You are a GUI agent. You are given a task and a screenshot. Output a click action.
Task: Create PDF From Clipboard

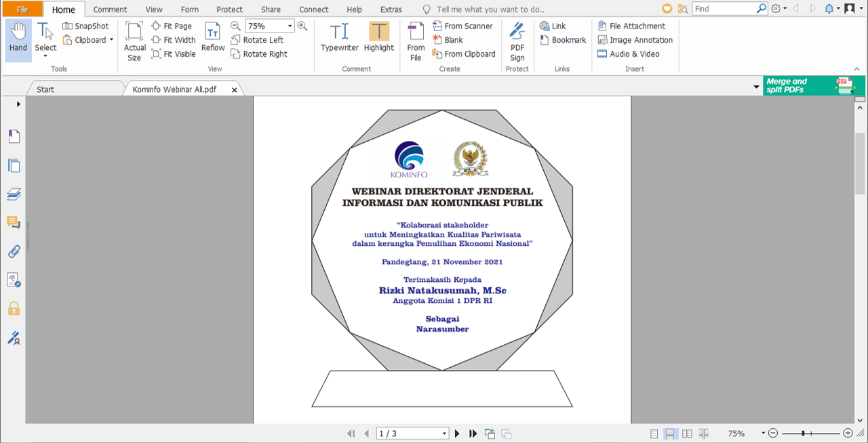pos(464,54)
